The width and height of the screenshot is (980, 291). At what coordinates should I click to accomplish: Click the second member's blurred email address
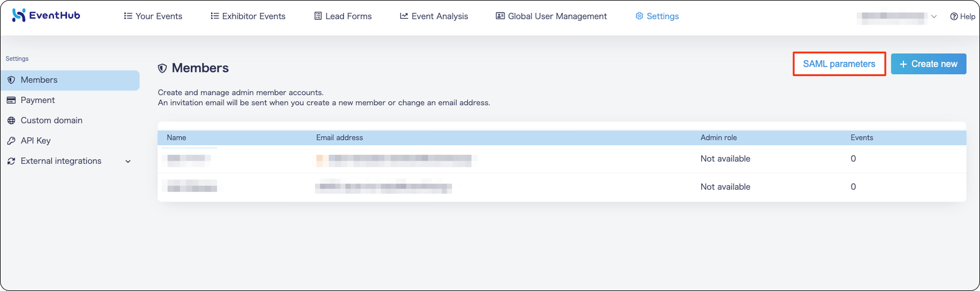(x=384, y=187)
